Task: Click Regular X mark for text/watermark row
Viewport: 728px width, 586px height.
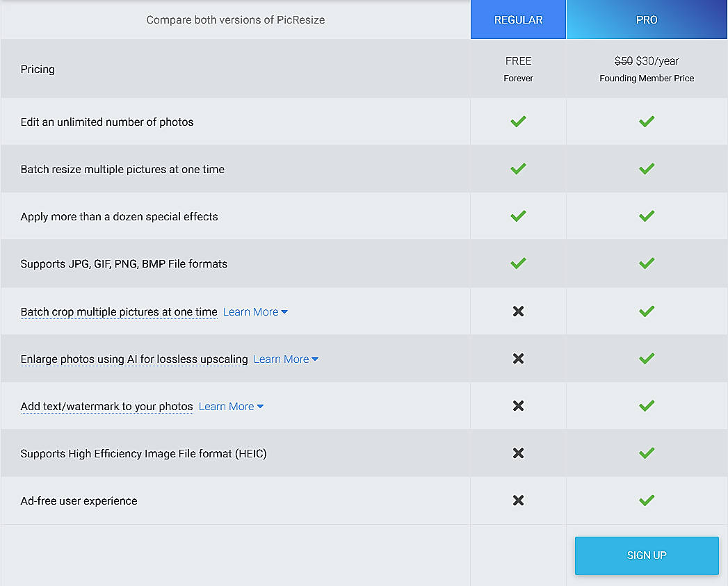Action: pyautogui.click(x=518, y=406)
